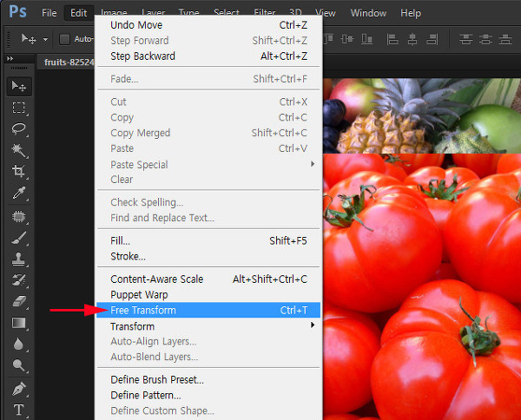The height and width of the screenshot is (420, 521).
Task: Select the Magic Wand tool
Action: pos(18,150)
